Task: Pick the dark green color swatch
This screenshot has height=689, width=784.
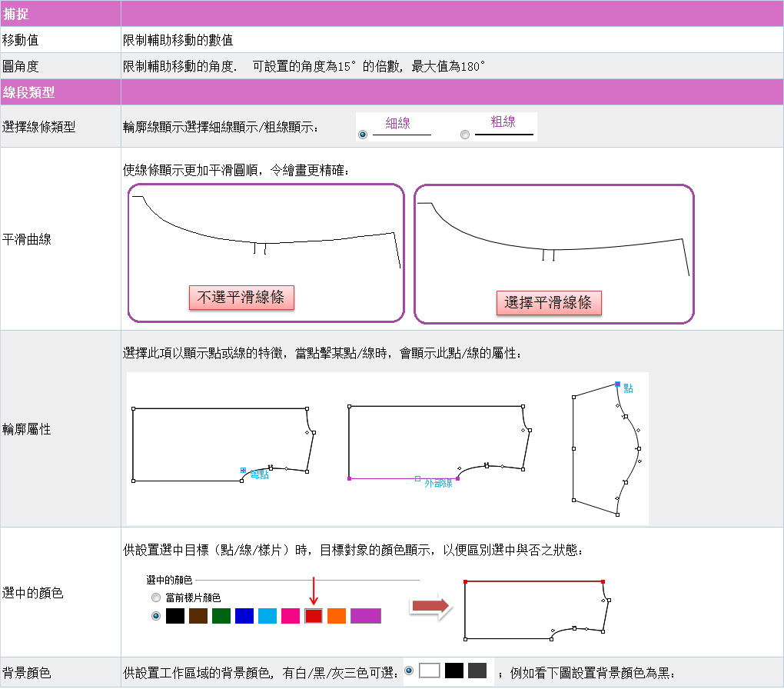Action: tap(221, 616)
